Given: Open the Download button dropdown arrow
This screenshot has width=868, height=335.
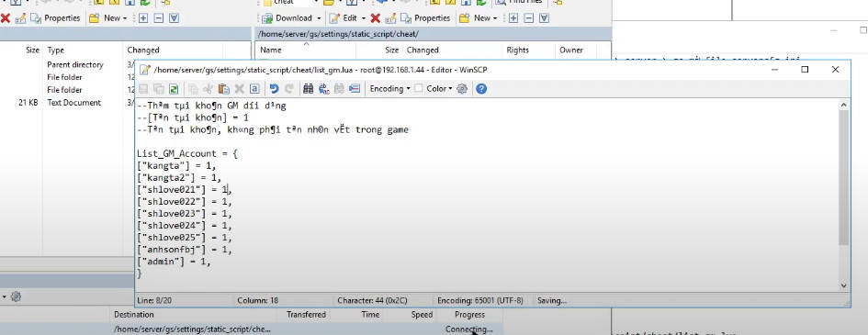Looking at the screenshot, I should click(318, 18).
